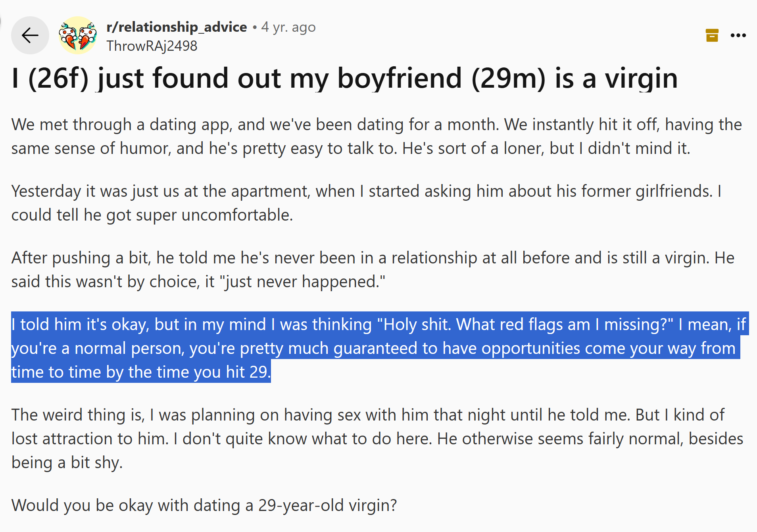The width and height of the screenshot is (757, 532).
Task: Click the word "virgin" in the title
Action: click(x=641, y=78)
